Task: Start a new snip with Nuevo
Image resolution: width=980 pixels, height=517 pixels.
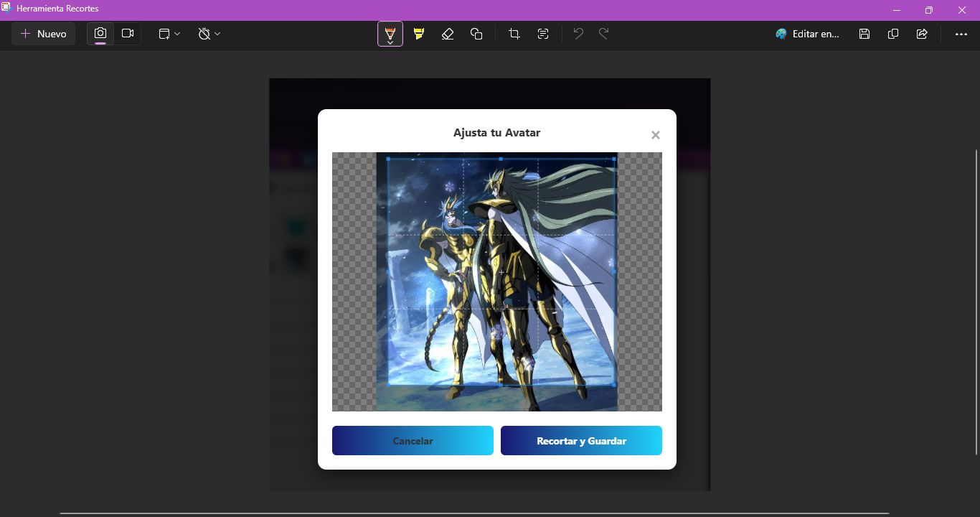Action: click(44, 34)
